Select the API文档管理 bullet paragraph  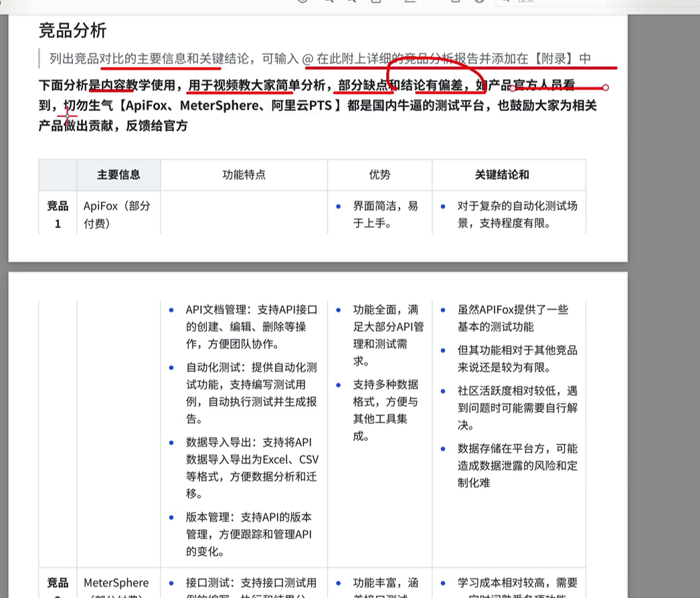point(252,326)
